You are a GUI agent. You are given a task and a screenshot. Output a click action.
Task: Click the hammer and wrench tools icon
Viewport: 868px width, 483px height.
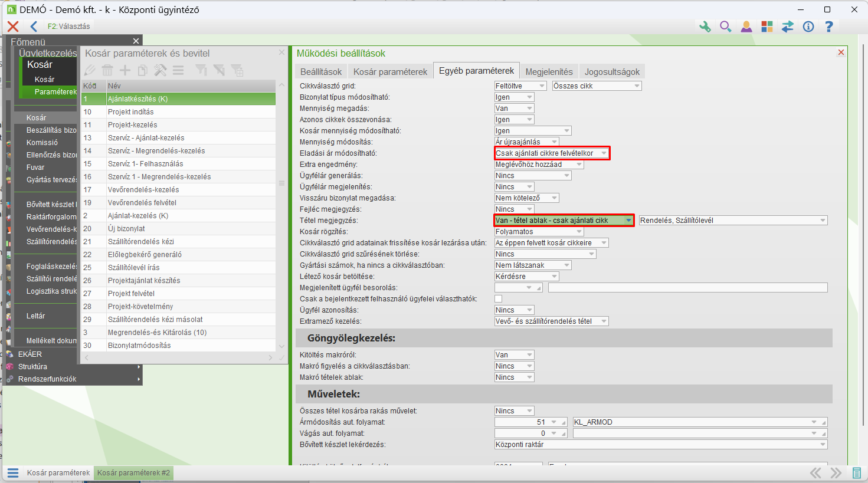point(160,71)
